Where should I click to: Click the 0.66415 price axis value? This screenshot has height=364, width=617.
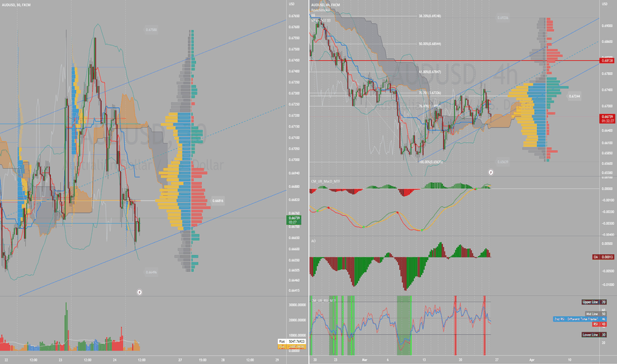(294, 291)
